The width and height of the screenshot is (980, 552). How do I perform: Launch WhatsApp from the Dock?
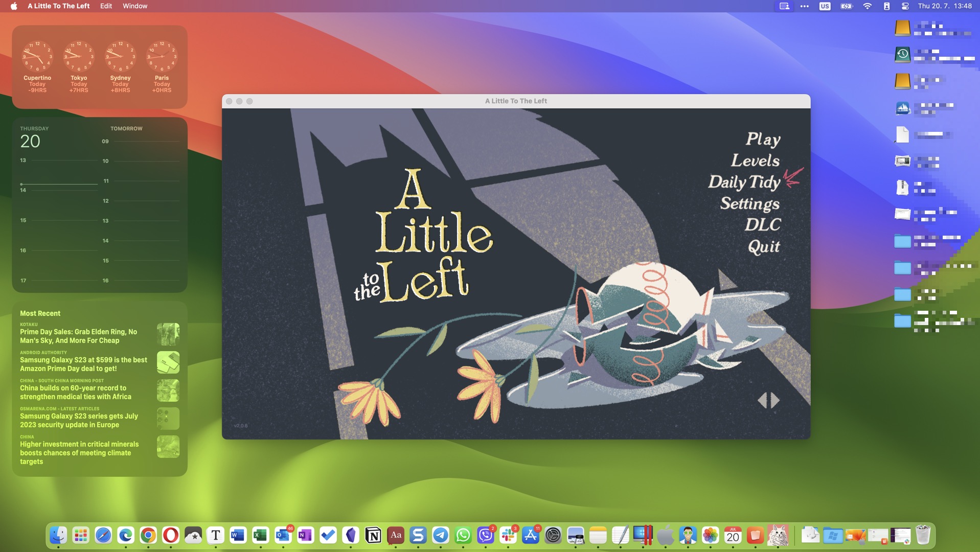click(x=463, y=535)
